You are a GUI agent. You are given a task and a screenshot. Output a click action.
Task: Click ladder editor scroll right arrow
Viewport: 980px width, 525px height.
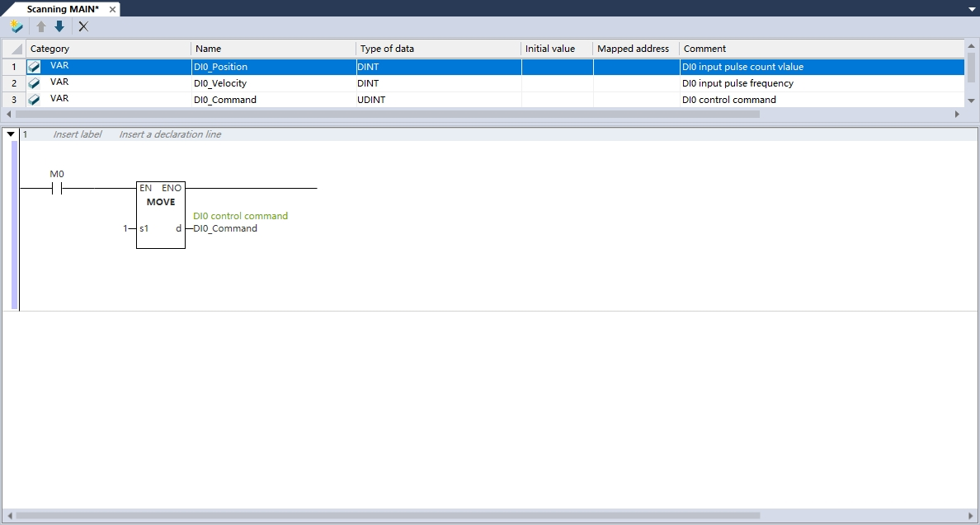tap(971, 516)
